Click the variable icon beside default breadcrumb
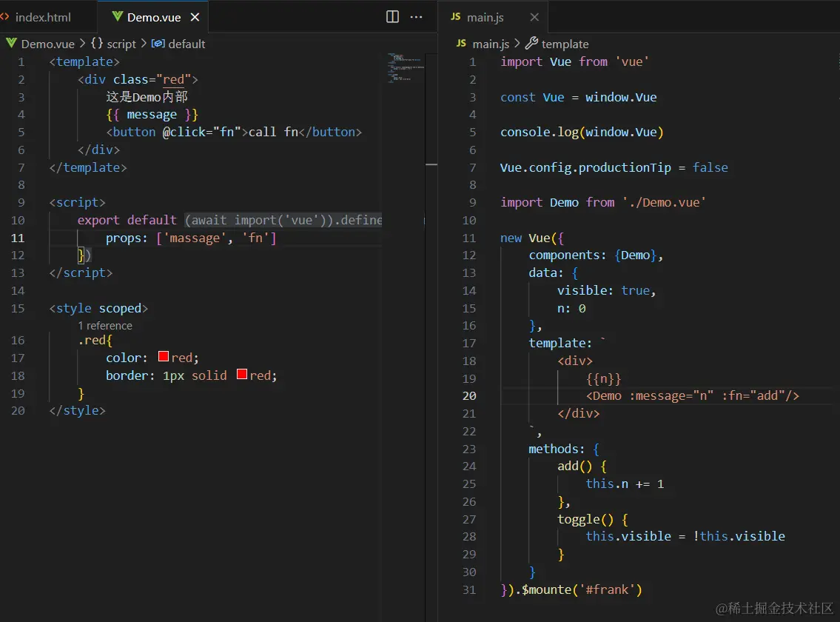 158,44
